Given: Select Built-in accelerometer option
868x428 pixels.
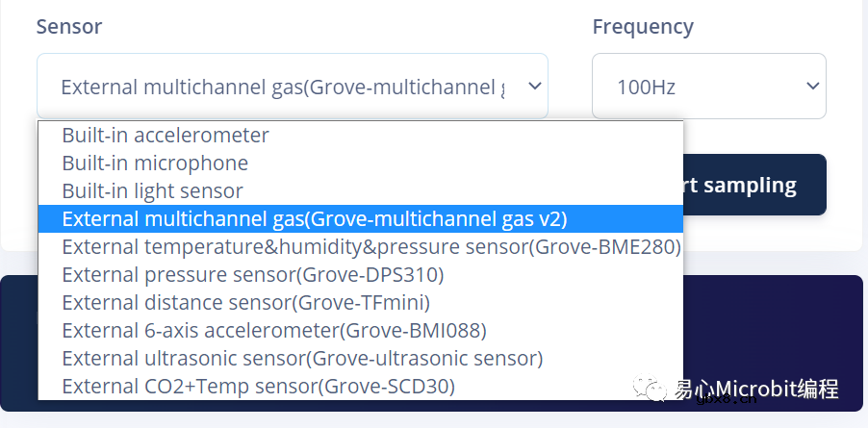Looking at the screenshot, I should click(166, 136).
